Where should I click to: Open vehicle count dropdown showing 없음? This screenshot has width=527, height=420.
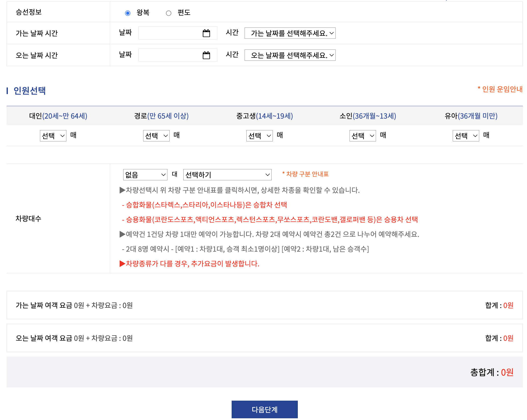(145, 175)
